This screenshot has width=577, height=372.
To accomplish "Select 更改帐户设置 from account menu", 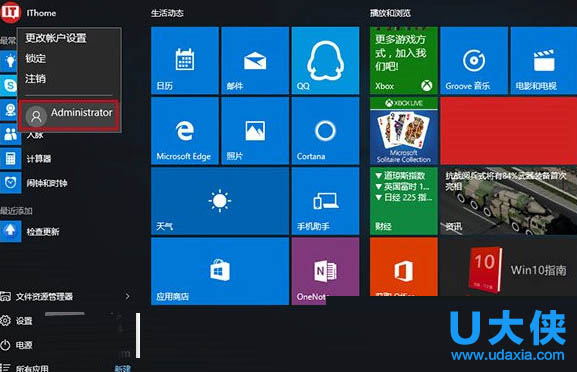I will pos(56,38).
